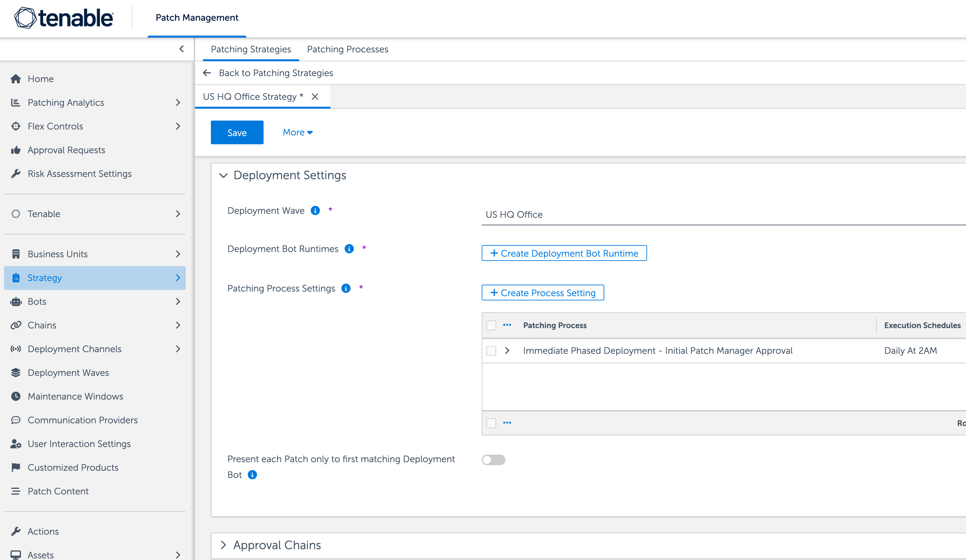Open the table header three-dots actions menu
966x560 pixels.
click(x=507, y=325)
